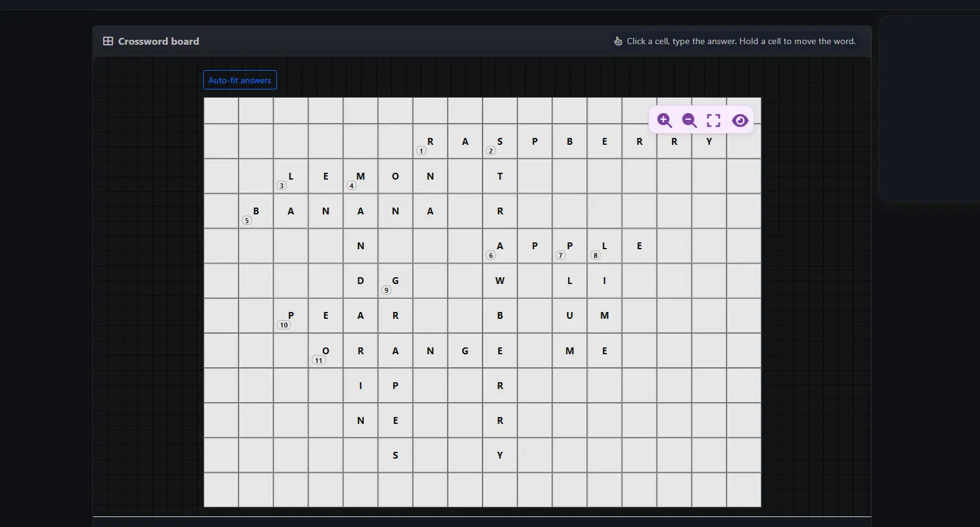980x527 pixels.
Task: Select cell 10 starting PEAR
Action: [291, 315]
